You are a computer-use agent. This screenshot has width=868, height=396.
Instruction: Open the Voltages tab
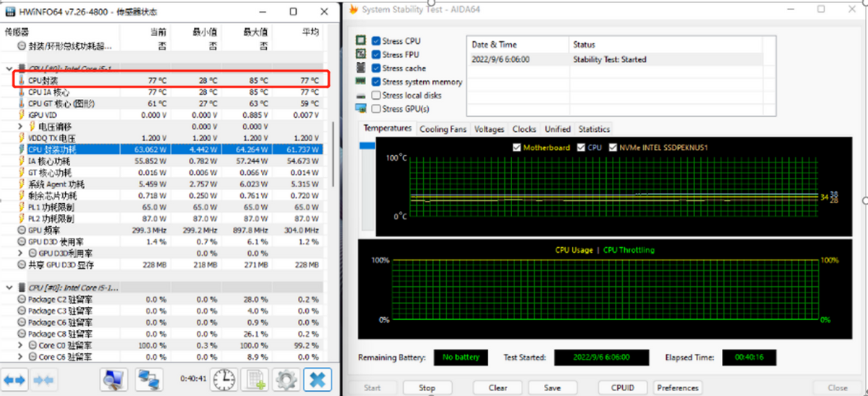[x=490, y=129]
